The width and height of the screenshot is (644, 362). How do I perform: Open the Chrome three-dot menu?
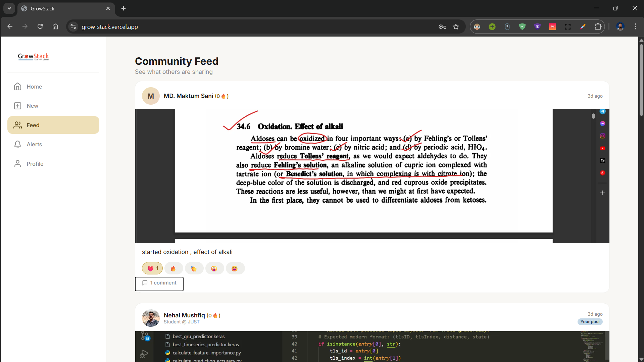[635, 27]
